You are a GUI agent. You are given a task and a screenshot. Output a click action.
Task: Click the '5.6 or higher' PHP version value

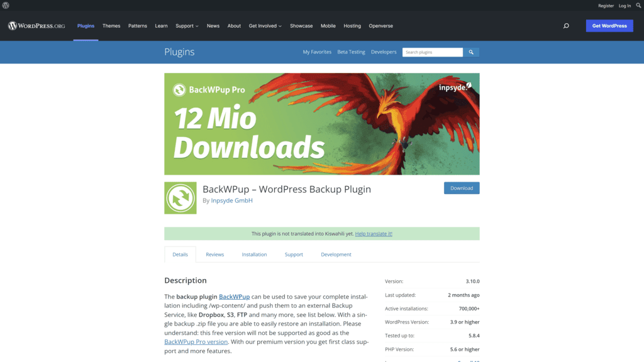pyautogui.click(x=465, y=349)
